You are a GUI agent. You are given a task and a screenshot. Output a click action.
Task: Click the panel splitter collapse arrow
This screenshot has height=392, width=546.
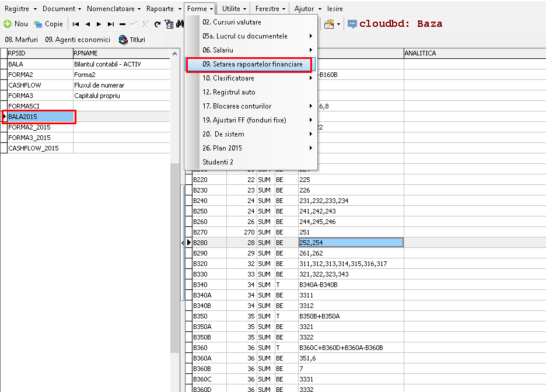[183, 243]
